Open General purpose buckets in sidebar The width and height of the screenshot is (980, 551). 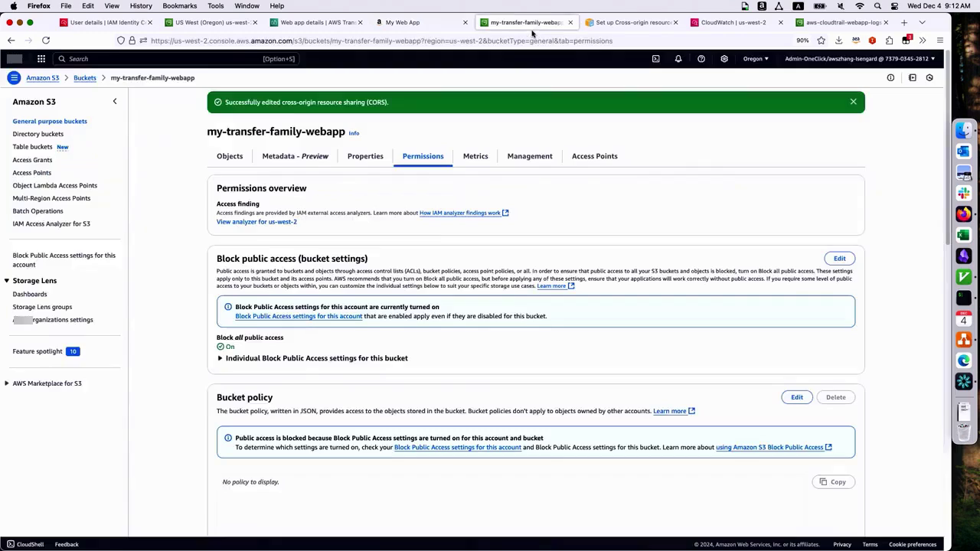50,121
